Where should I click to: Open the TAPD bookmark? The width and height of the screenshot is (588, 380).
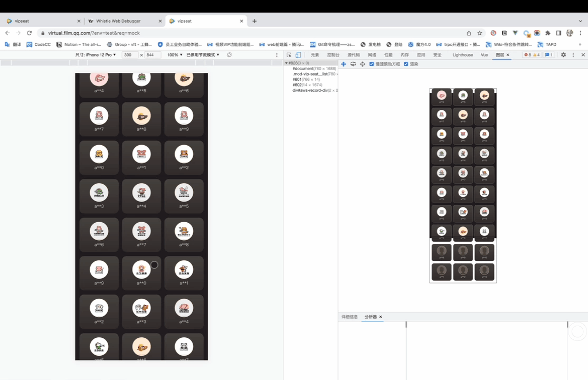coord(547,45)
